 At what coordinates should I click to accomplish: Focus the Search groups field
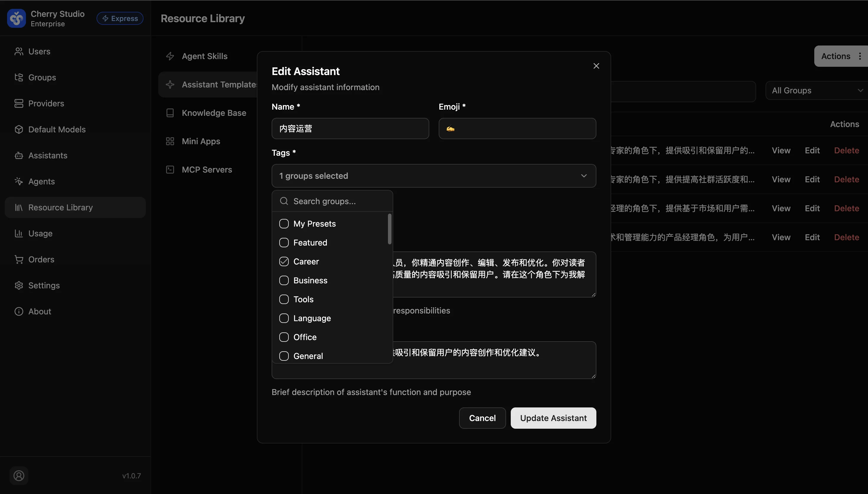tap(332, 201)
